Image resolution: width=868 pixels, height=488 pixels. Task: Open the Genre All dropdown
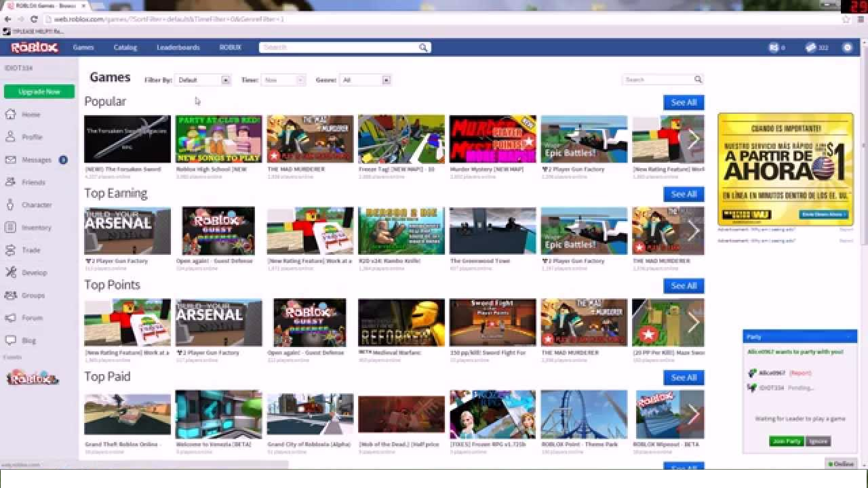coord(366,80)
